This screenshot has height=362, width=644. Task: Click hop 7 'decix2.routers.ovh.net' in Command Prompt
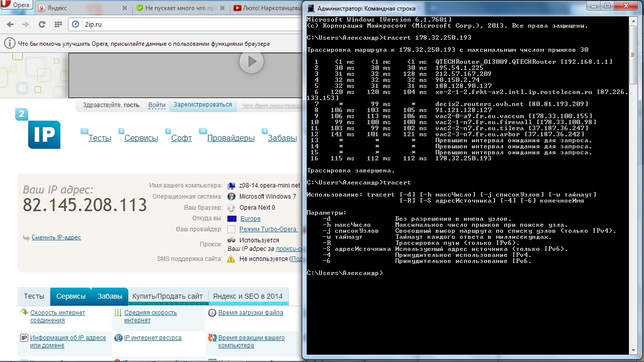pyautogui.click(x=512, y=104)
